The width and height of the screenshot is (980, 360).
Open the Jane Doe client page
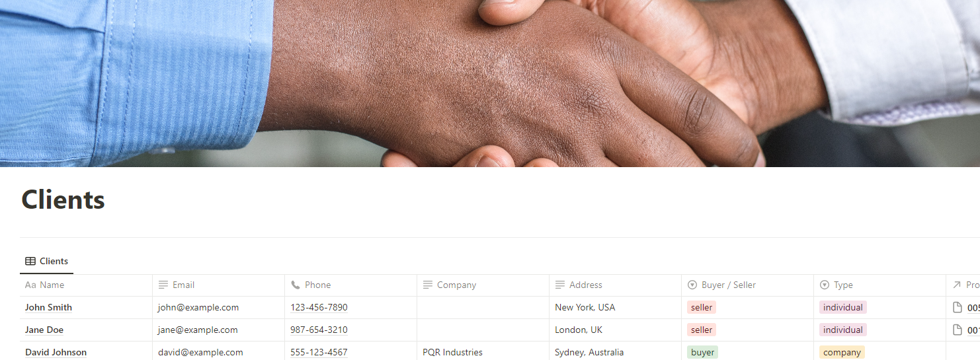[x=44, y=330]
